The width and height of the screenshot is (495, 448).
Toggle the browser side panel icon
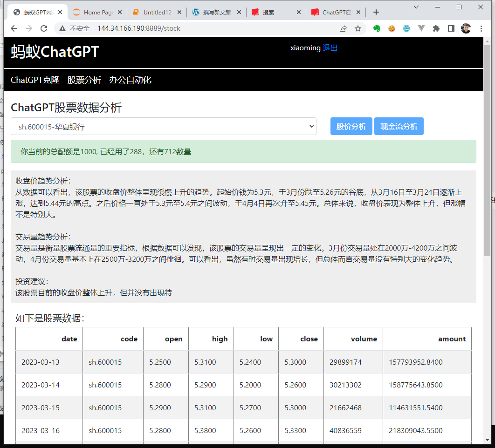click(451, 28)
